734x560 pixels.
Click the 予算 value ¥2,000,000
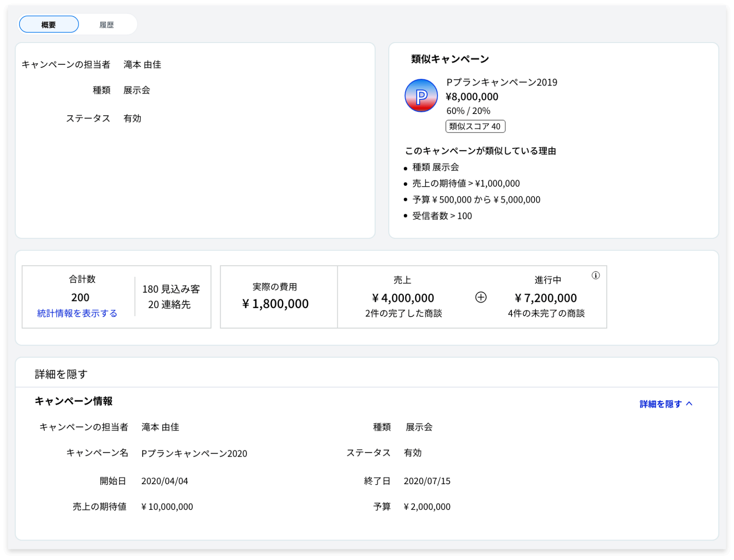coord(427,507)
